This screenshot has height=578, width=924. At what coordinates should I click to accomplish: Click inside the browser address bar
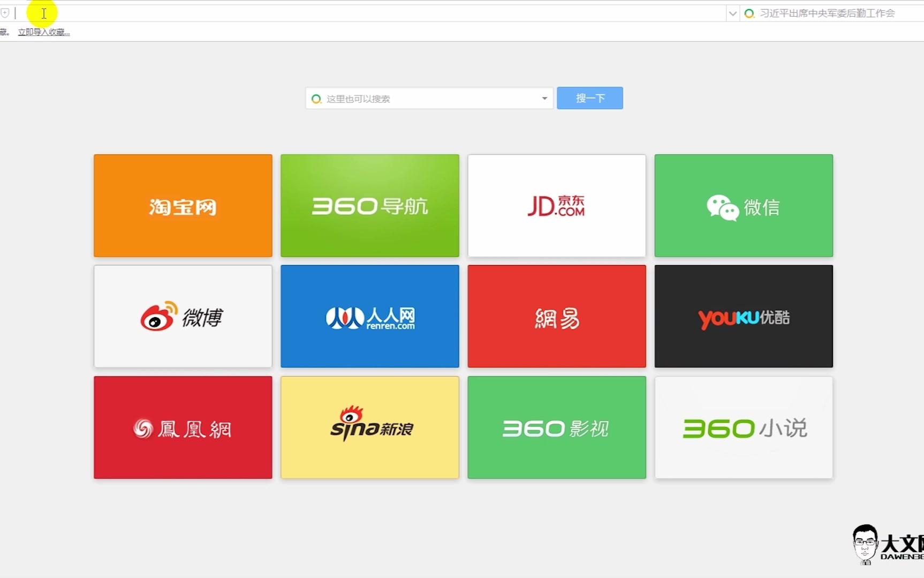point(369,13)
